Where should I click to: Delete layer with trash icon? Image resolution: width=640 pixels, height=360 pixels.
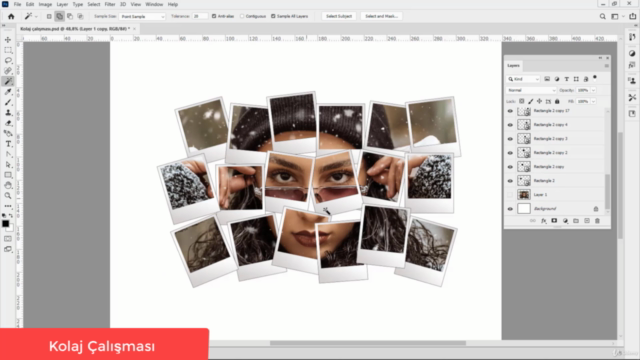point(598,221)
